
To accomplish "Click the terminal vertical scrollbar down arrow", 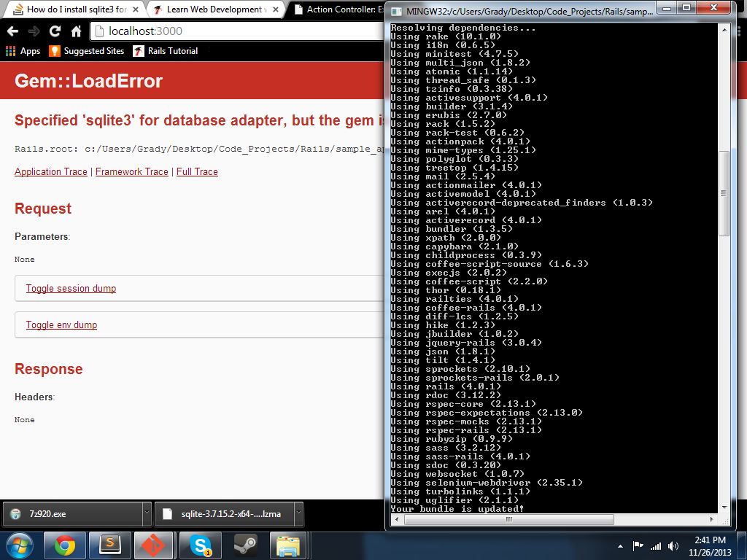I will coord(724,507).
